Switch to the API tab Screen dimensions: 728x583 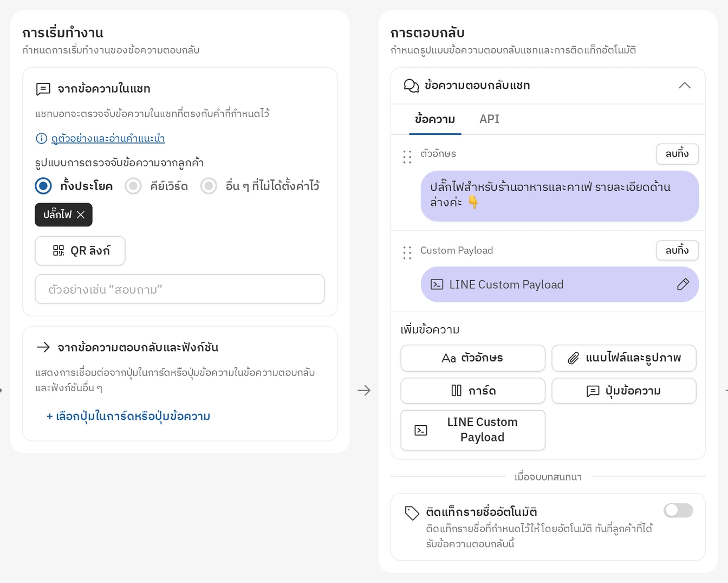click(x=489, y=119)
